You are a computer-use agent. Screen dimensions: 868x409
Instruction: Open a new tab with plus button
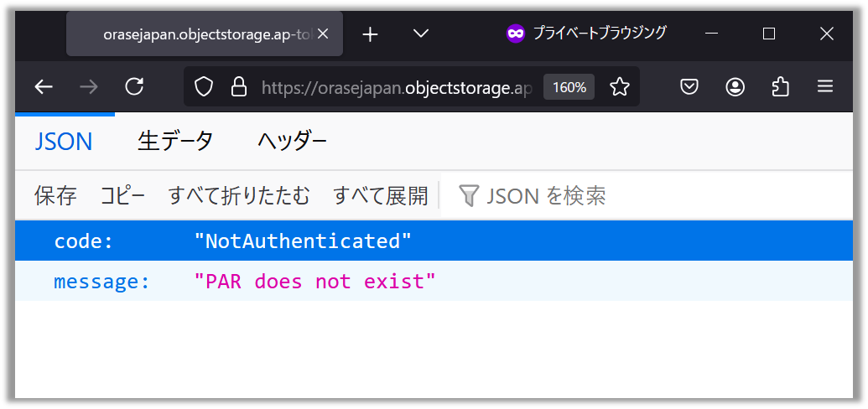coord(370,34)
